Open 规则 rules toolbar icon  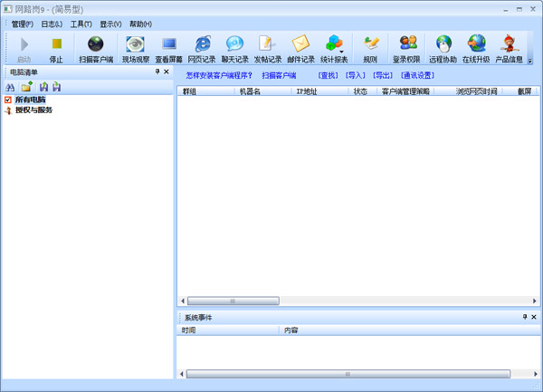pos(370,44)
